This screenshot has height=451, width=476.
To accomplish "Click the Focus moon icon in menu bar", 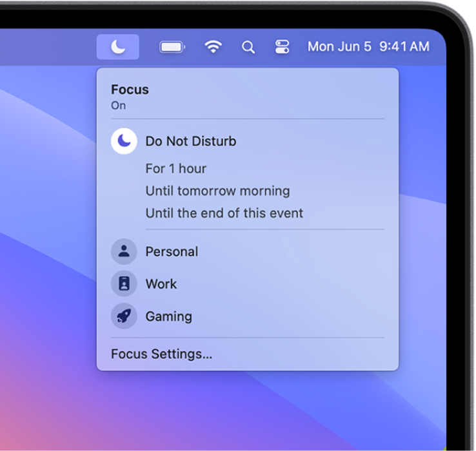I will pos(118,47).
